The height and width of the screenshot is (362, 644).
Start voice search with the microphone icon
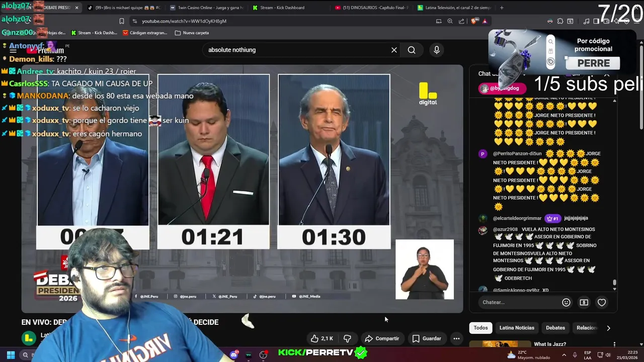[437, 50]
